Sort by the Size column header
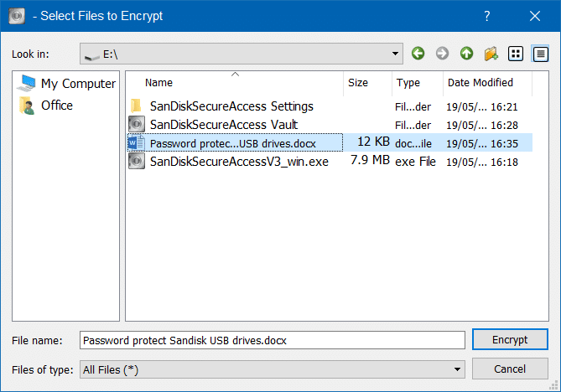561x392 pixels. pyautogui.click(x=358, y=83)
